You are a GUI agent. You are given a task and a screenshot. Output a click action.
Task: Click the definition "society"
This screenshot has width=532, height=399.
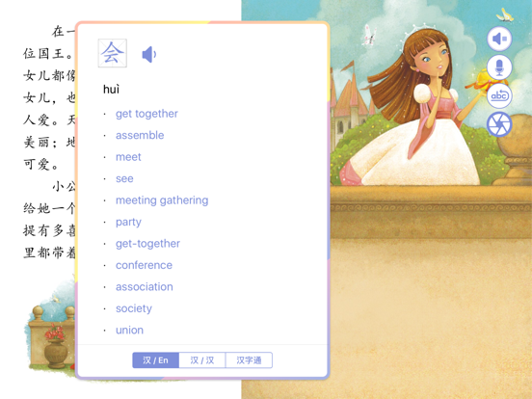[134, 308]
